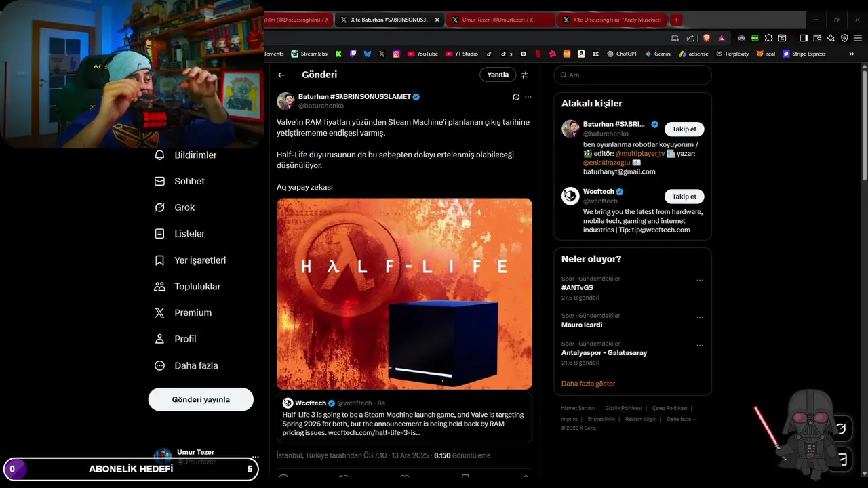This screenshot has height=488, width=868.
Task: Follow Wccftech with Takip et button
Action: (x=684, y=197)
